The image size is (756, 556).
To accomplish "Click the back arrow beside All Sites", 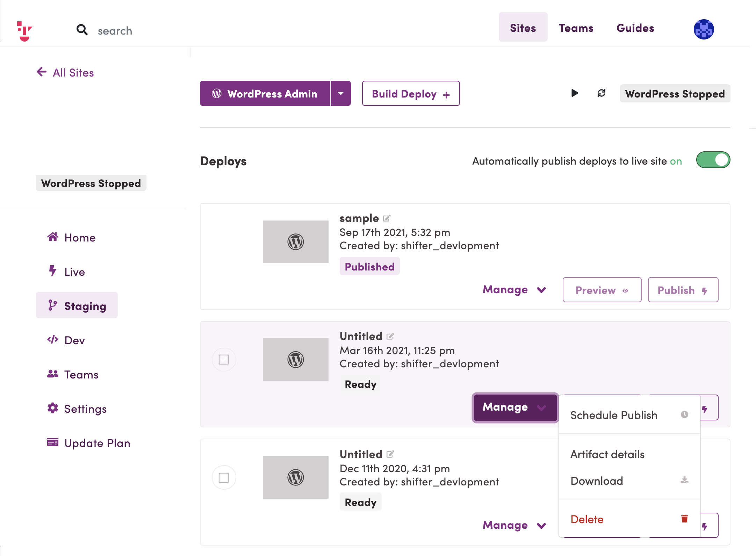I will [42, 72].
